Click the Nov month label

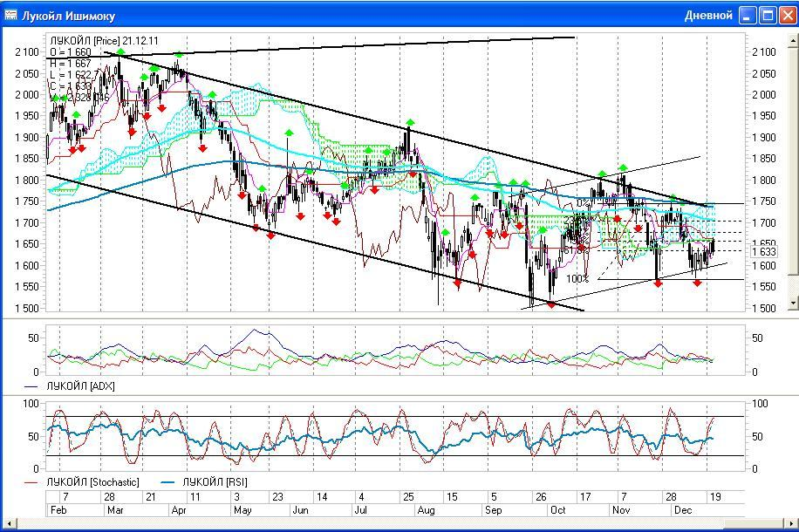click(621, 510)
